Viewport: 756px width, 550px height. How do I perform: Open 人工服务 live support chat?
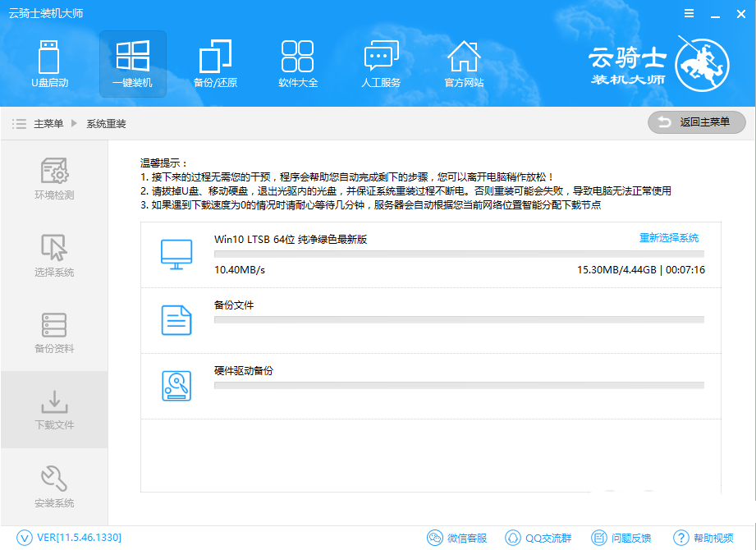click(381, 64)
